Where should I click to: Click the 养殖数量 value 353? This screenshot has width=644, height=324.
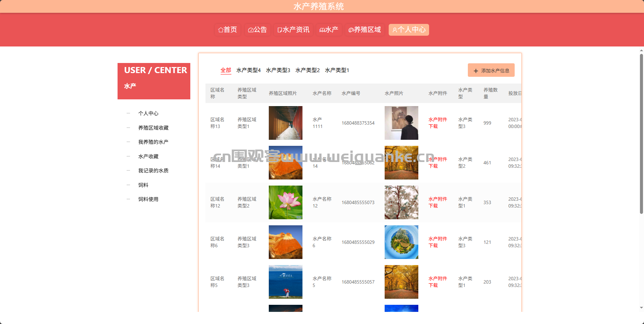tap(487, 202)
